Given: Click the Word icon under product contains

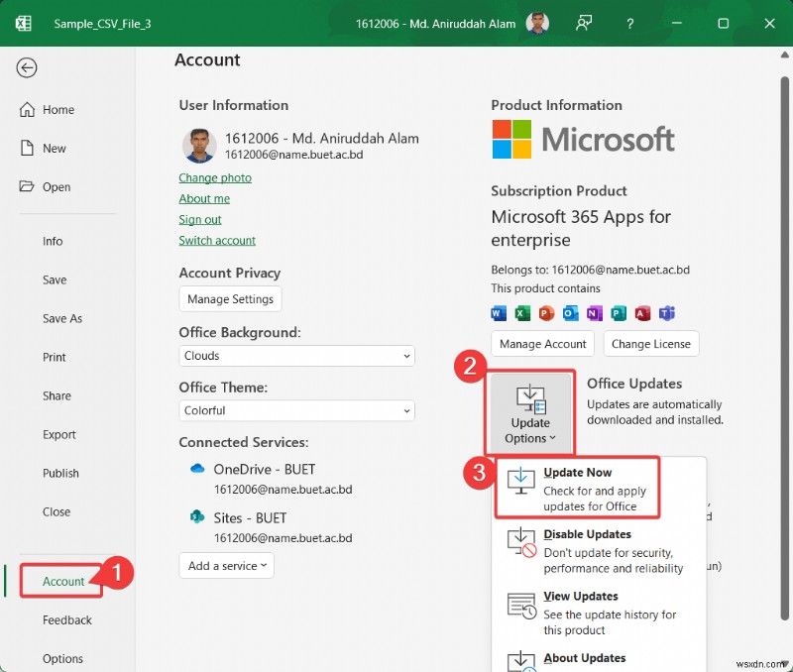Looking at the screenshot, I should tap(497, 312).
